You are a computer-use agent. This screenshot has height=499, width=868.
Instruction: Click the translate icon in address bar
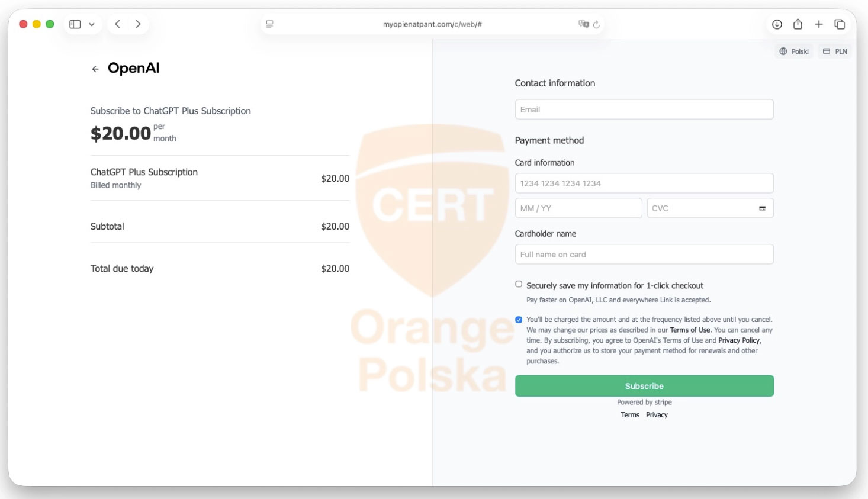(583, 24)
